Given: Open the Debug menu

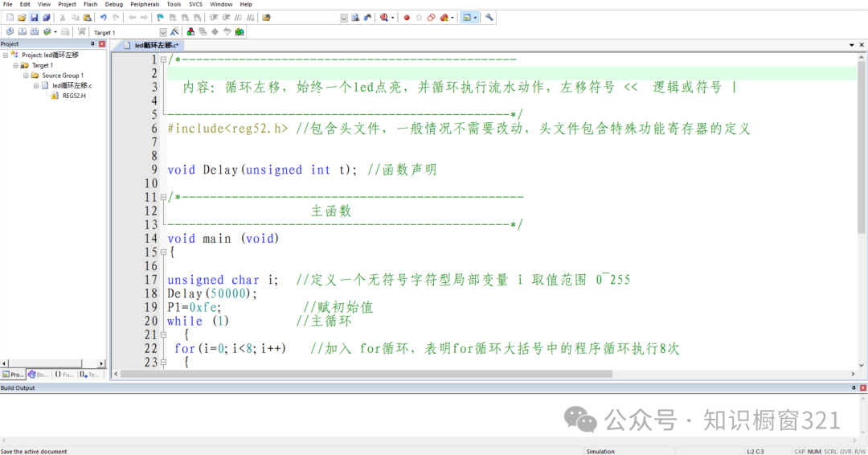Looking at the screenshot, I should pyautogui.click(x=113, y=4).
